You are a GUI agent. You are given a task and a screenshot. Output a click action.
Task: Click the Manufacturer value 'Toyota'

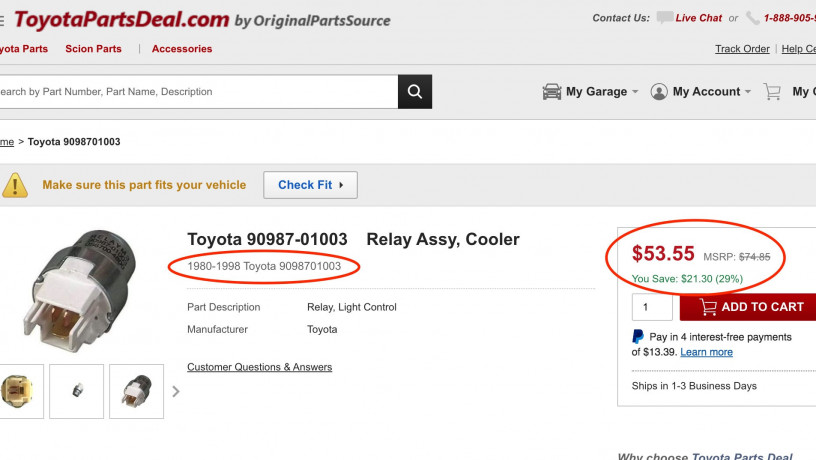pos(322,330)
